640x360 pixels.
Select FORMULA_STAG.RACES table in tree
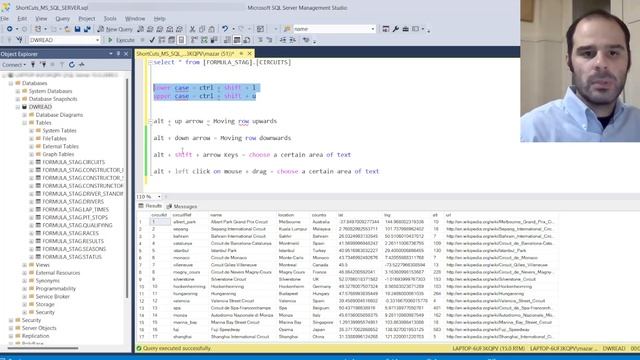(x=70, y=233)
